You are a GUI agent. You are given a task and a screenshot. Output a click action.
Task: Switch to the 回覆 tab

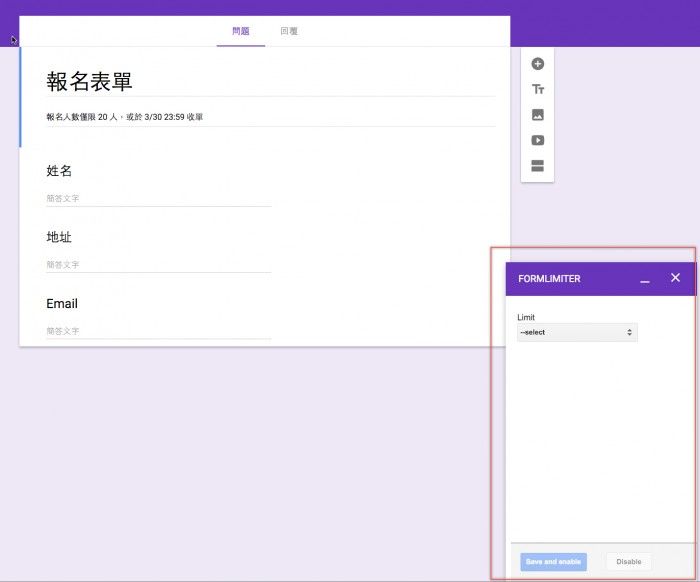[289, 31]
